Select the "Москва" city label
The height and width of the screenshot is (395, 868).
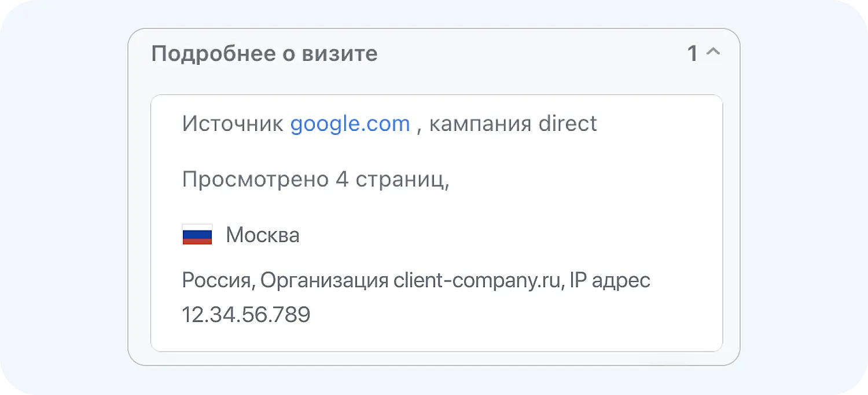(263, 235)
